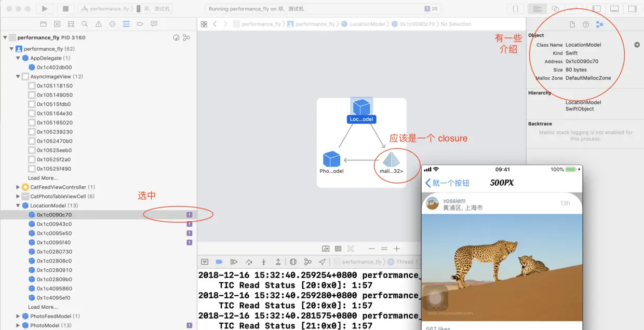This screenshot has height=330, width=644.
Task: Collapse the performance_fly PID 3160 process
Action: (5, 37)
